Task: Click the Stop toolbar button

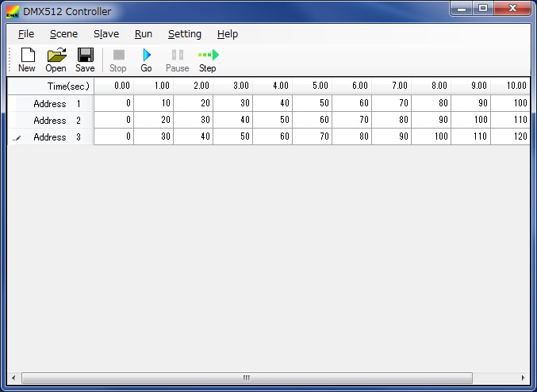Action: 118,60
